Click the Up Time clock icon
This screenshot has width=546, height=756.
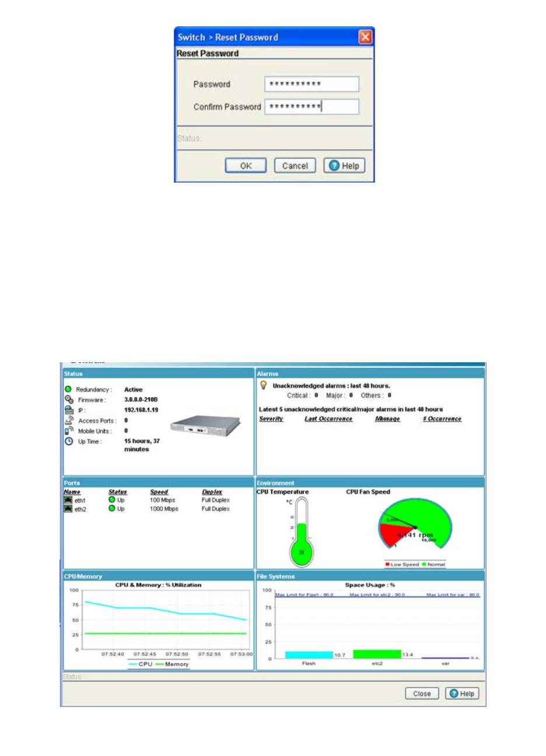pyautogui.click(x=68, y=442)
